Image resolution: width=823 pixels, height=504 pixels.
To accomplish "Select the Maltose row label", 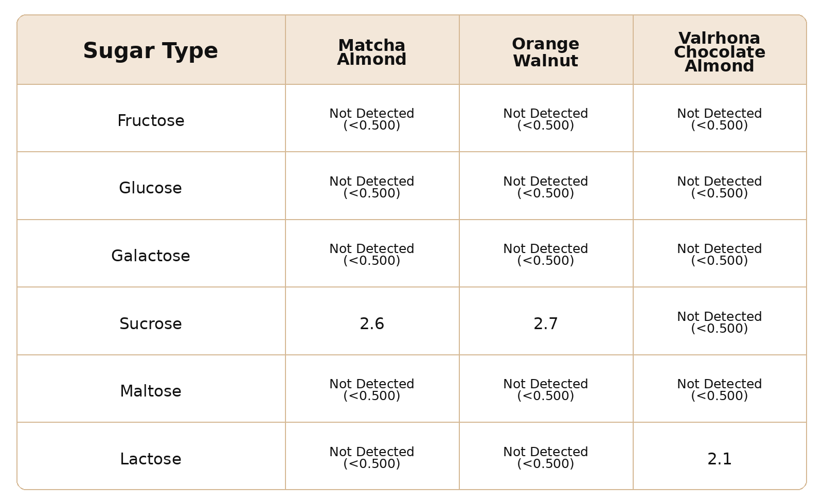I will [151, 391].
